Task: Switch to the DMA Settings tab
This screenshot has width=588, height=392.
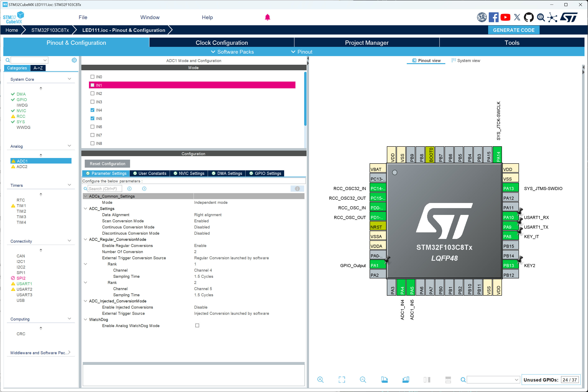Action: pos(227,173)
